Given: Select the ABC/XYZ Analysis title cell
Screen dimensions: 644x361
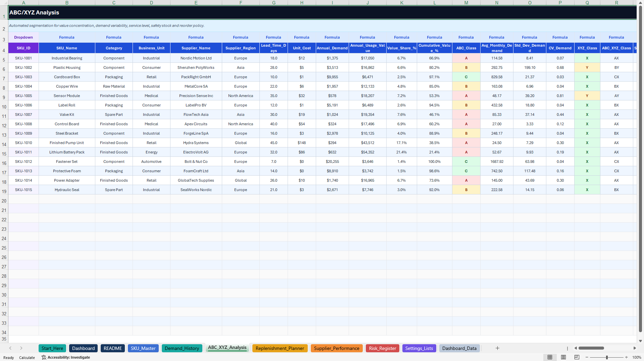Looking at the screenshot, I should point(322,12).
